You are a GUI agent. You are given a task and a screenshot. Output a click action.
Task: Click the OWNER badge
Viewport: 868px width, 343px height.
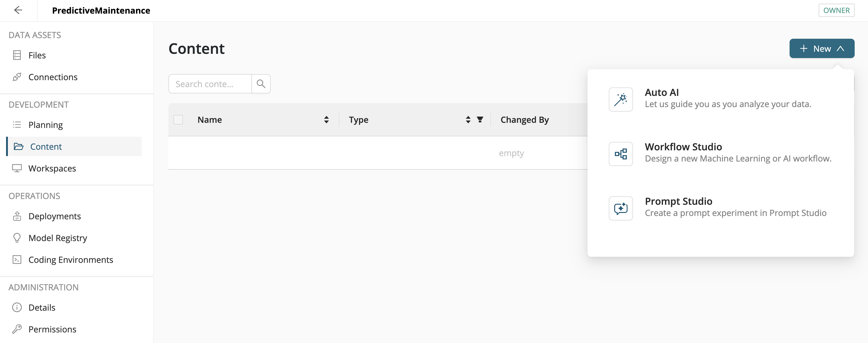(836, 10)
